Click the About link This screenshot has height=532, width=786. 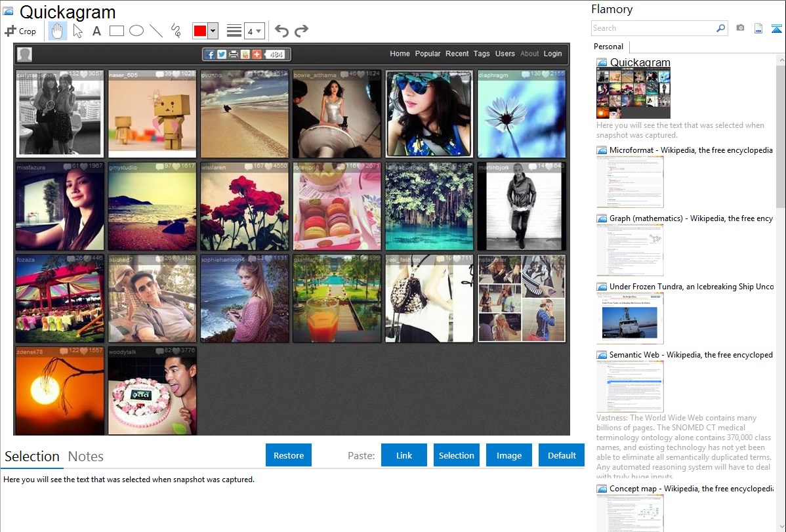click(529, 54)
